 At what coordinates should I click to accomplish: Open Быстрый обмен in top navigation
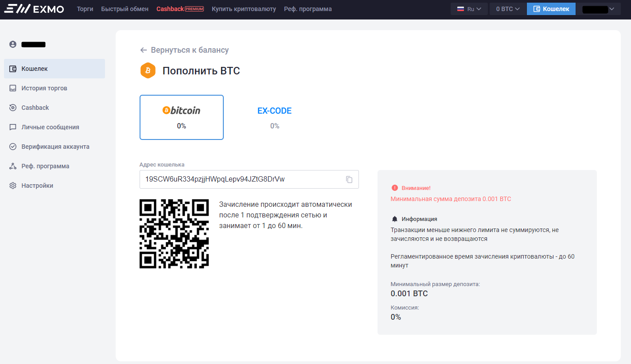point(125,9)
